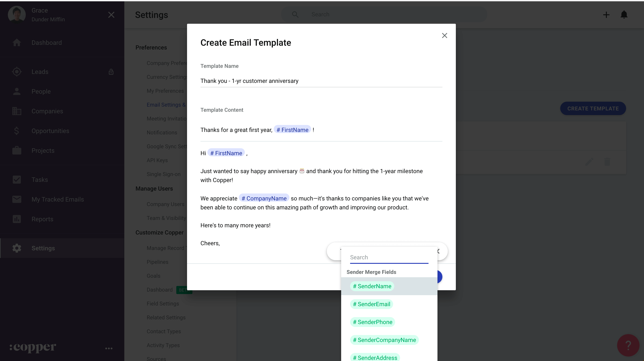Open Pipelines settings
Viewport: 644px width, 361px height.
point(157,262)
